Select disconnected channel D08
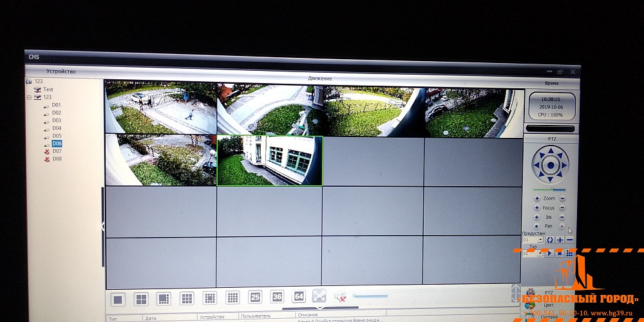Viewport: 644px width, 322px height. (57, 158)
